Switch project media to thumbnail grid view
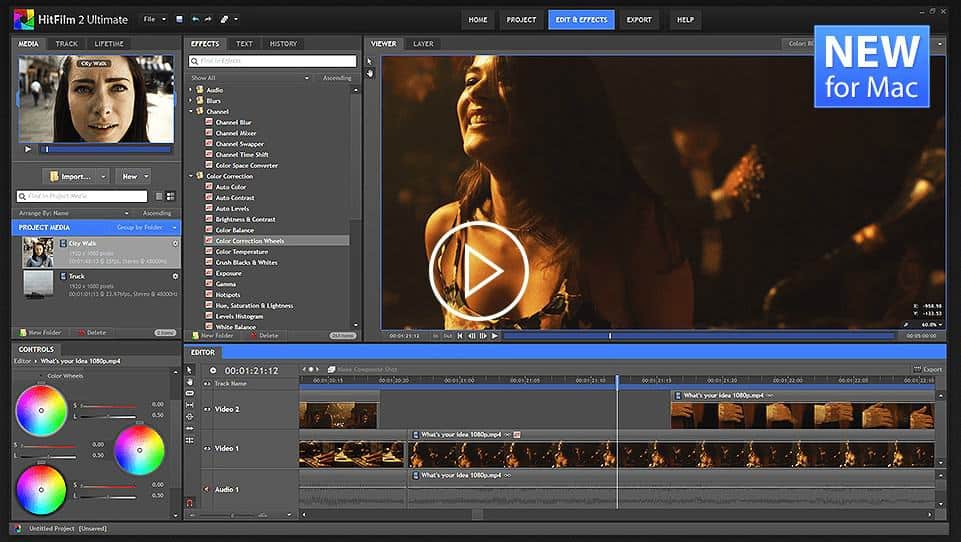The height and width of the screenshot is (542, 961). (170, 196)
